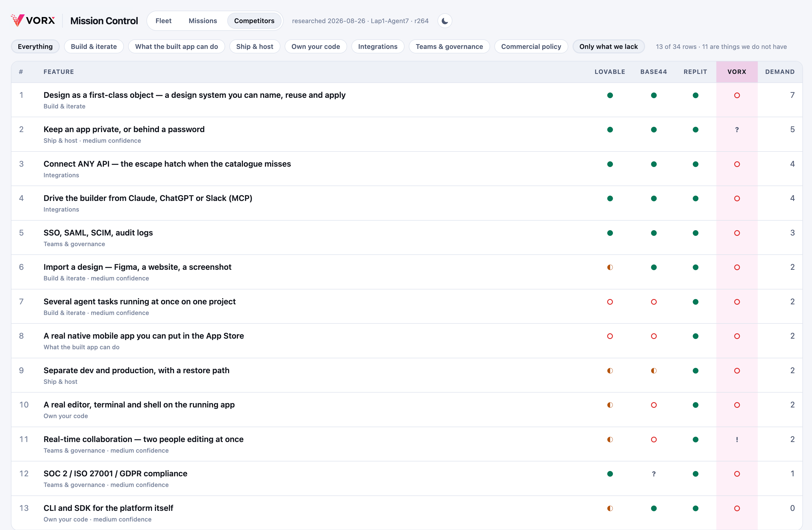Viewport: 812px width, 530px height.
Task: Click Lovable's green dot for Design system row
Action: click(x=610, y=95)
